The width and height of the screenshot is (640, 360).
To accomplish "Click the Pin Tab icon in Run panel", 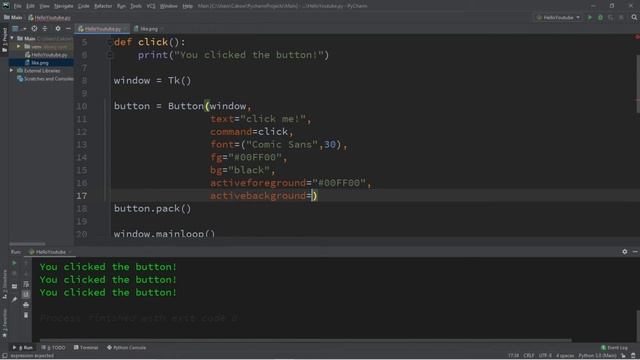I will (x=14, y=300).
